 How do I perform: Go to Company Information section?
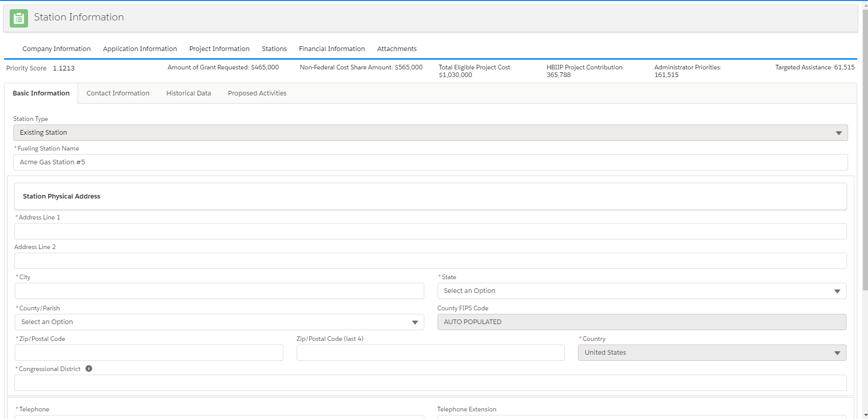(56, 49)
